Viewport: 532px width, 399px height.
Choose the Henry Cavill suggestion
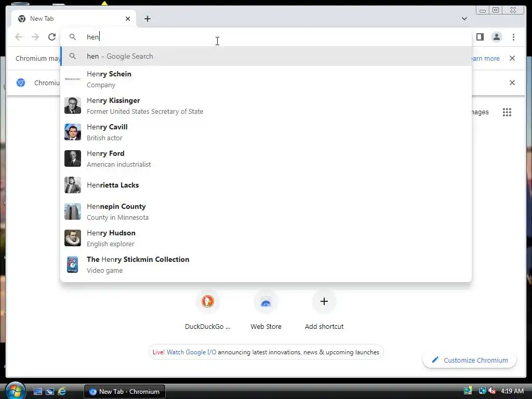click(266, 132)
